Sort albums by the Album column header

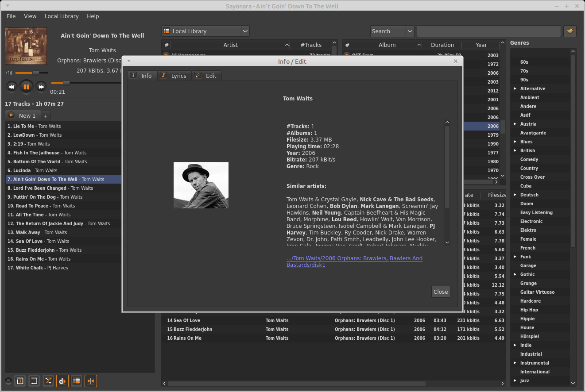coord(387,45)
